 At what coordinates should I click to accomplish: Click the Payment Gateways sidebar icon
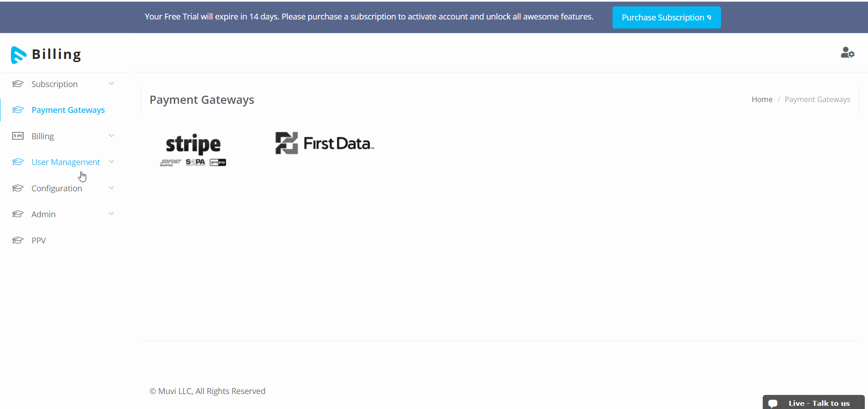18,110
